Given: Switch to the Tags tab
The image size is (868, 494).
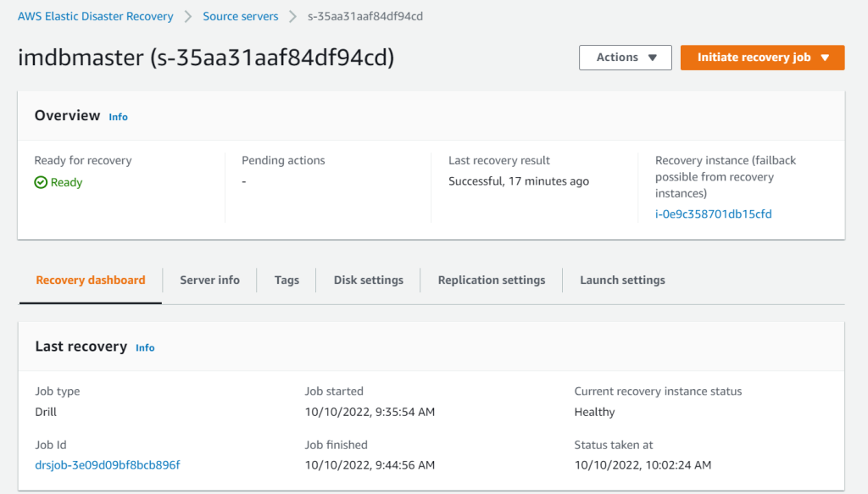Looking at the screenshot, I should (287, 280).
